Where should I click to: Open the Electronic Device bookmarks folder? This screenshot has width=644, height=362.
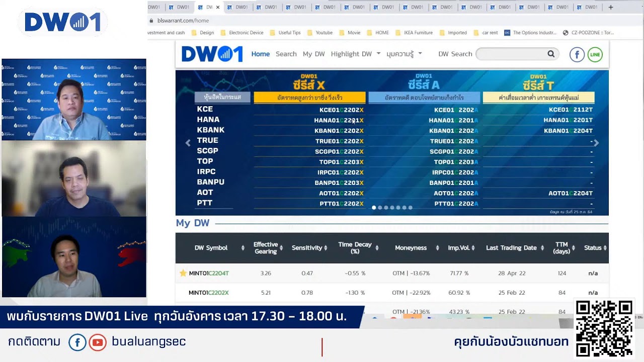[242, 33]
